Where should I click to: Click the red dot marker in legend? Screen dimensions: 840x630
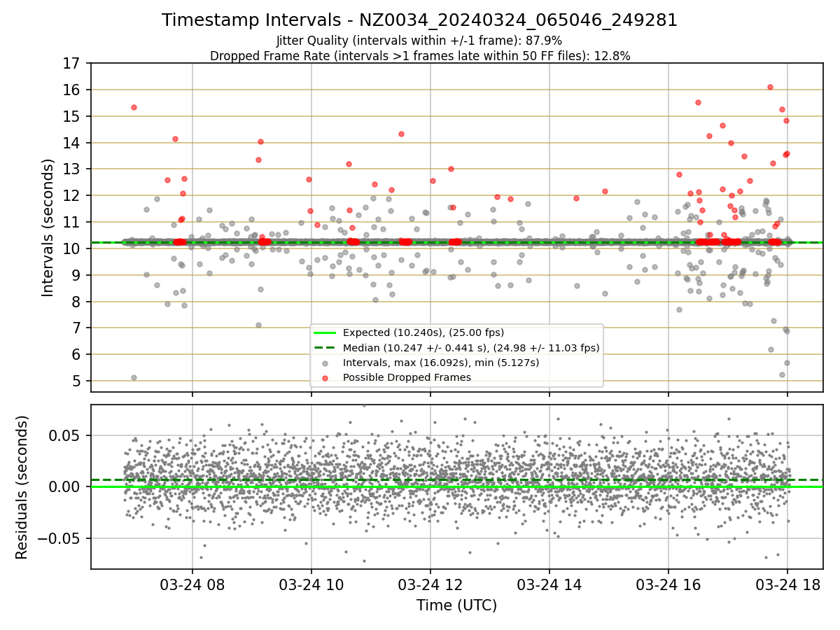point(325,377)
